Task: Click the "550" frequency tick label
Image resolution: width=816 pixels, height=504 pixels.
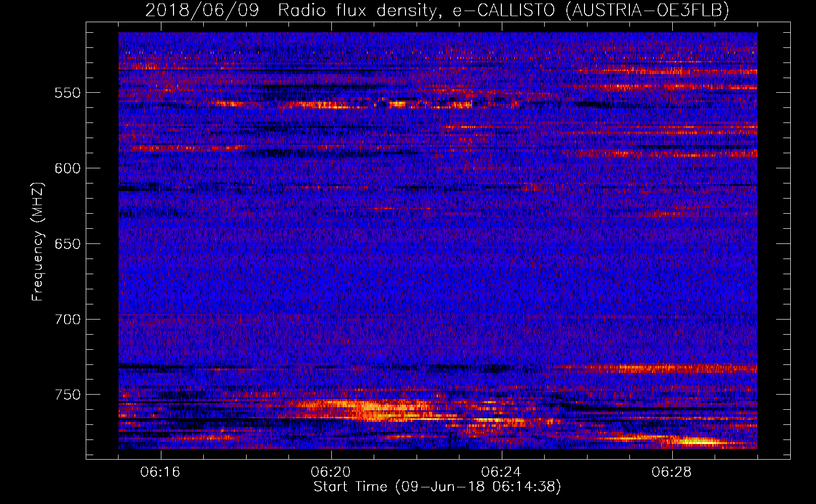Action: pos(67,93)
